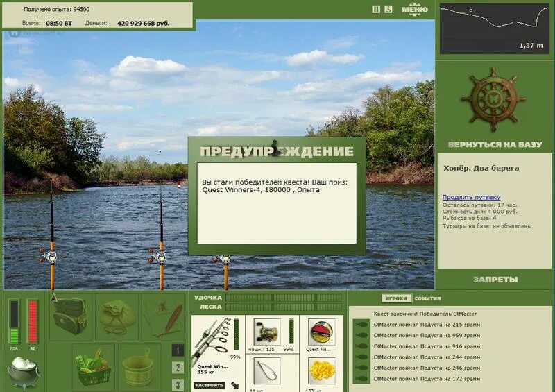Select rod slot 3
Viewport: 555px width, 392px height.
click(x=178, y=384)
